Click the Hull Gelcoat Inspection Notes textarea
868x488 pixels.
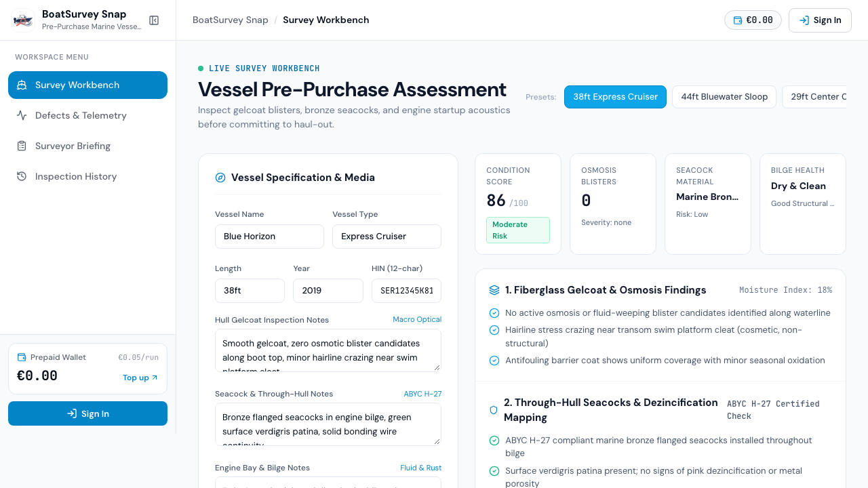tap(328, 350)
